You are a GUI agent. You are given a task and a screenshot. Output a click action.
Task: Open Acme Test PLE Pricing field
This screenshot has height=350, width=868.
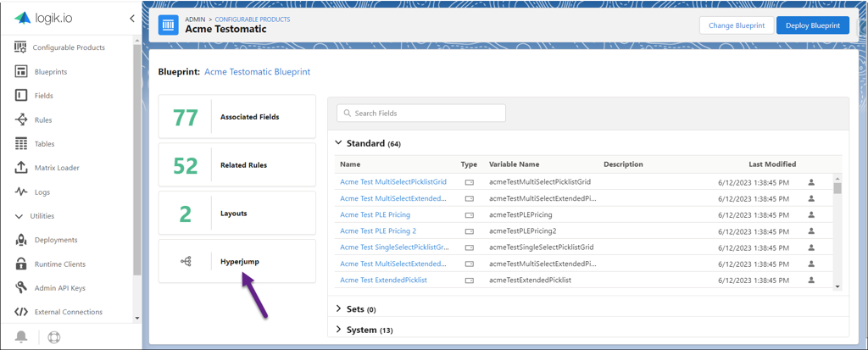point(375,214)
